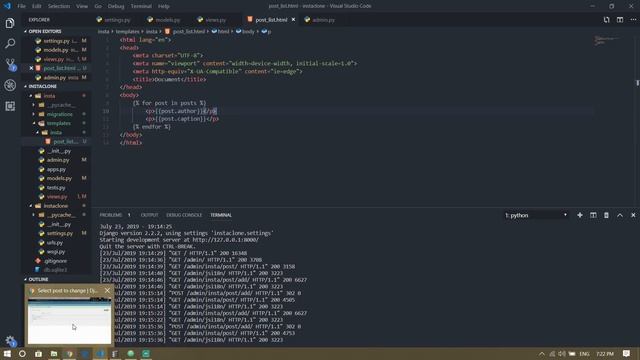Screen dimensions: 640x360
Task: Split the editor to the right
Action: click(620, 20)
